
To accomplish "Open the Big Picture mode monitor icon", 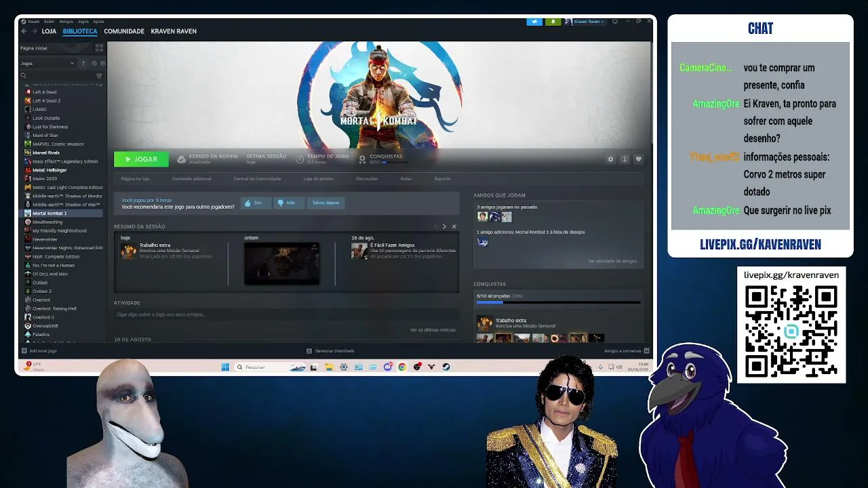I will point(615,22).
